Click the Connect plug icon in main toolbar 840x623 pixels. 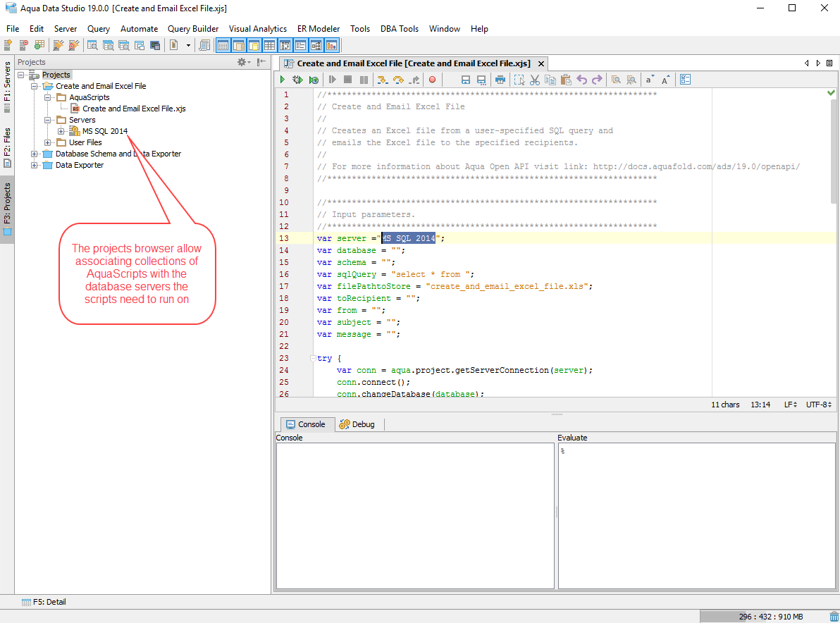click(58, 46)
